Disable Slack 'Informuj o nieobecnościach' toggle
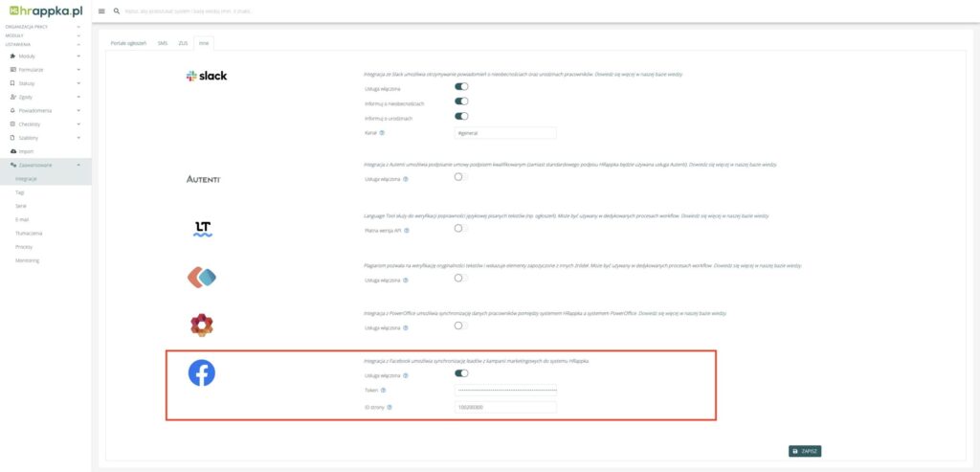The height and width of the screenshot is (472, 980). tap(461, 101)
